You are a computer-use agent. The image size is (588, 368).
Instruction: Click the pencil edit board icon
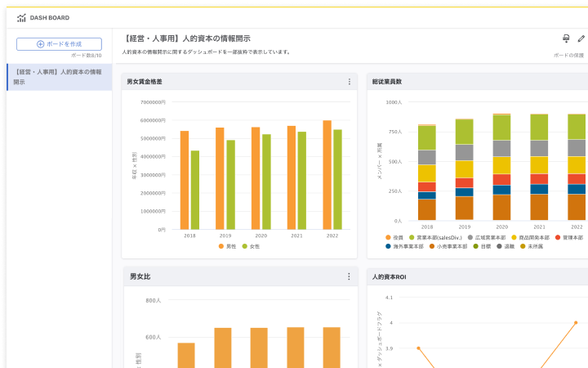pyautogui.click(x=581, y=38)
